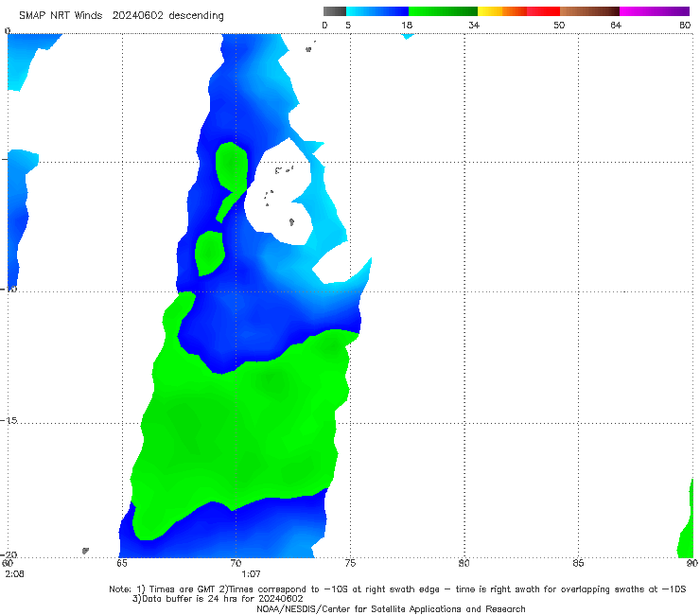Click the 'Note: 1) Times are GMT' line
Viewport: 700px width, 615px height.
[x=397, y=589]
